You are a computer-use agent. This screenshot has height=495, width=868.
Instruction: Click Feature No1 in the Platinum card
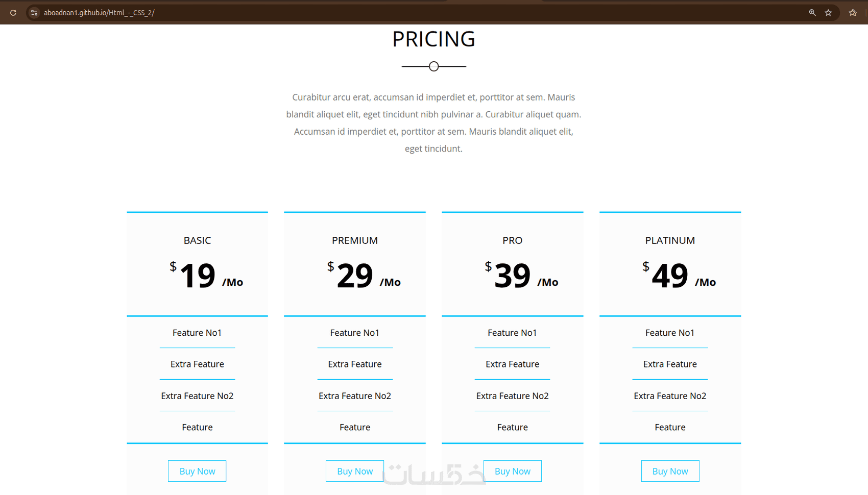pyautogui.click(x=670, y=333)
